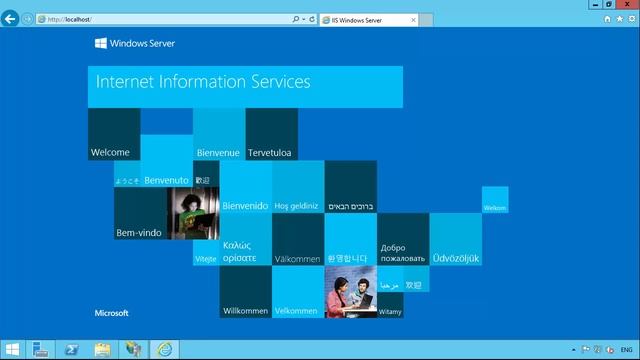The height and width of the screenshot is (360, 640).
Task: Launch PowerShell from the taskbar
Action: [71, 349]
